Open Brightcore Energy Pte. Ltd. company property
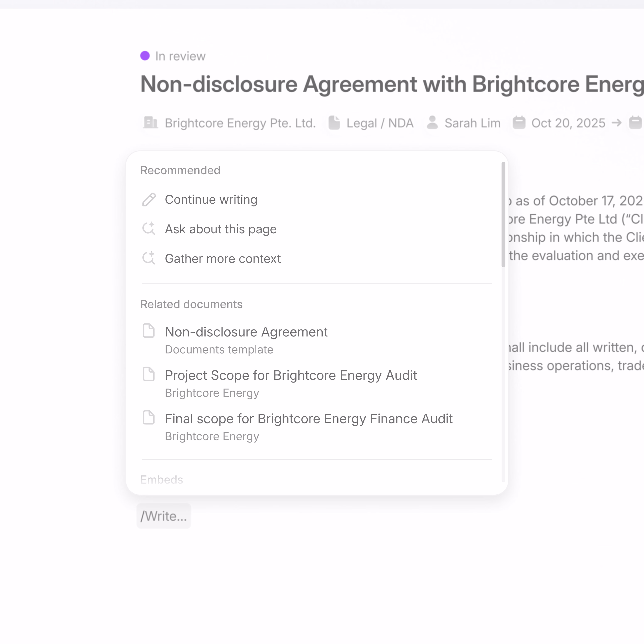This screenshot has width=644, height=644. (240, 123)
